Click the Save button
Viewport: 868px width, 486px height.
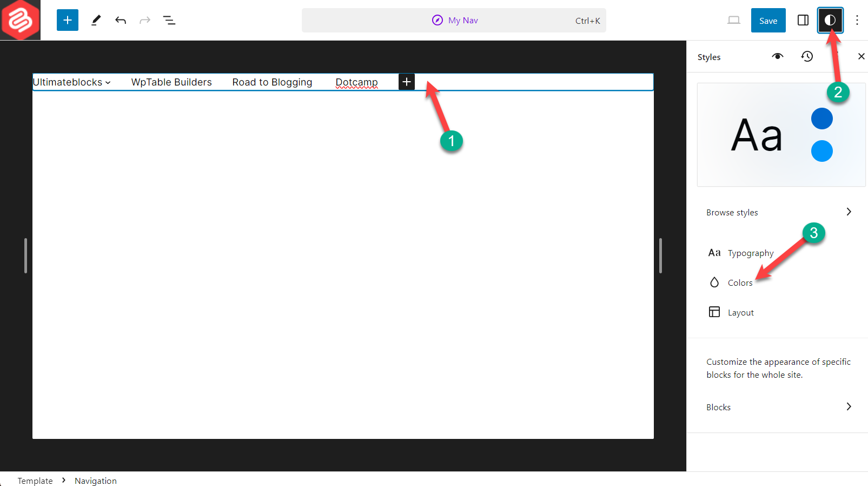[768, 21]
